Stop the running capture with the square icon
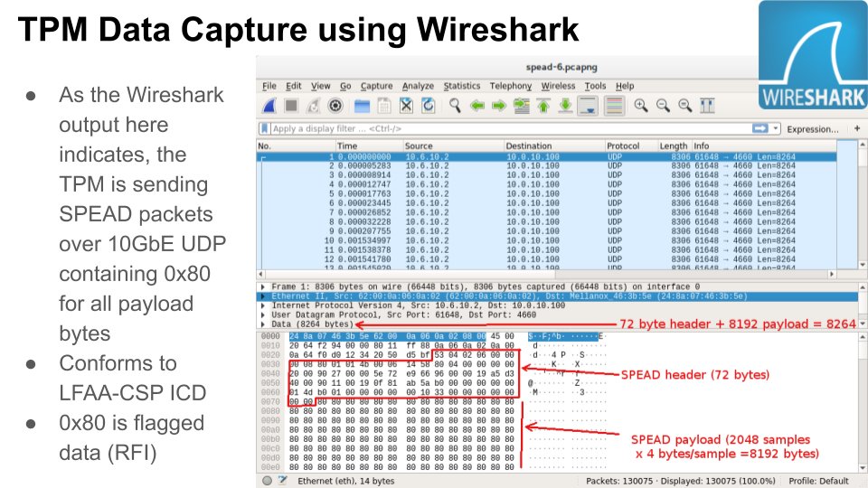 pos(291,105)
